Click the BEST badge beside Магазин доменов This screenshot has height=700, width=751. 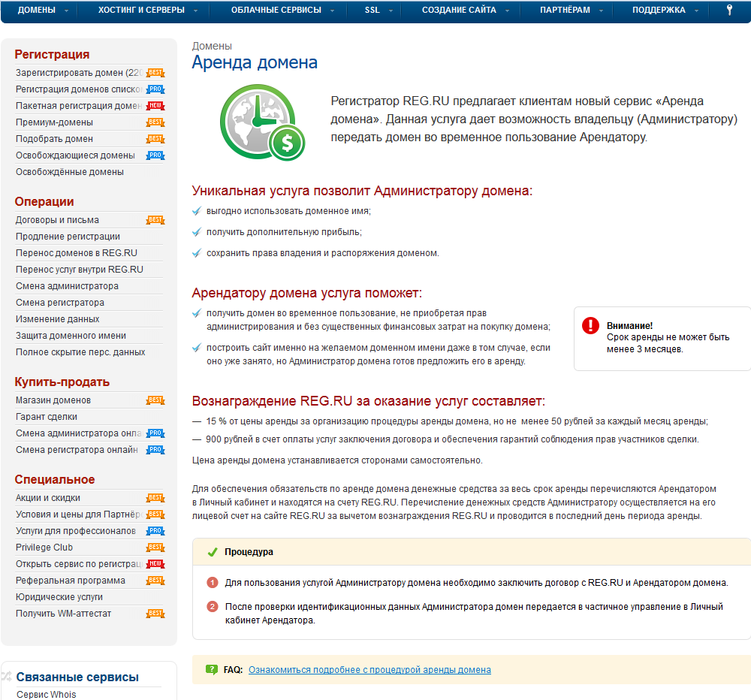tap(155, 400)
